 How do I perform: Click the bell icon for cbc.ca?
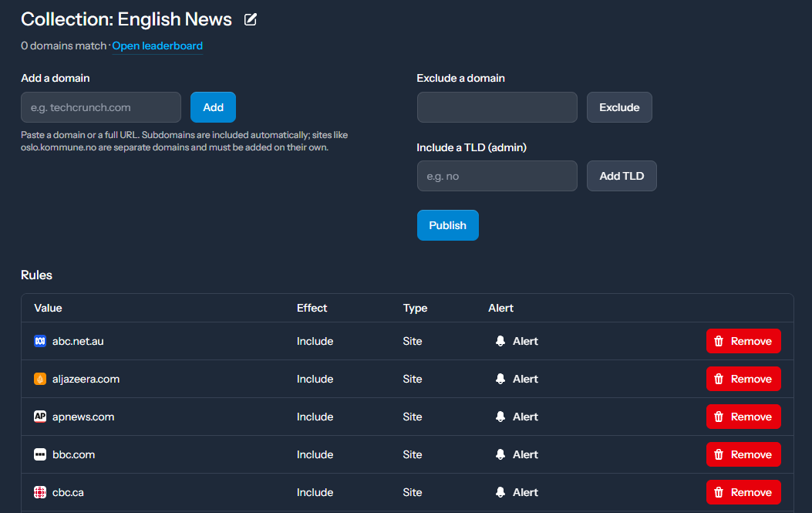(500, 492)
